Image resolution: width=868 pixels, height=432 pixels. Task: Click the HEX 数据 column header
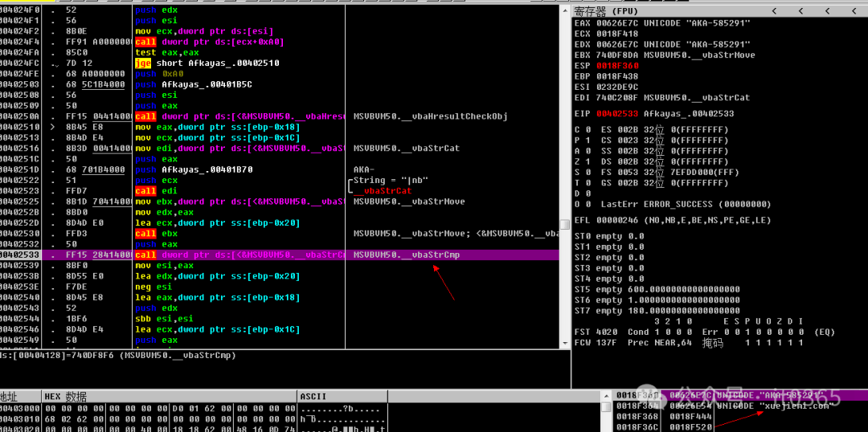pos(64,397)
